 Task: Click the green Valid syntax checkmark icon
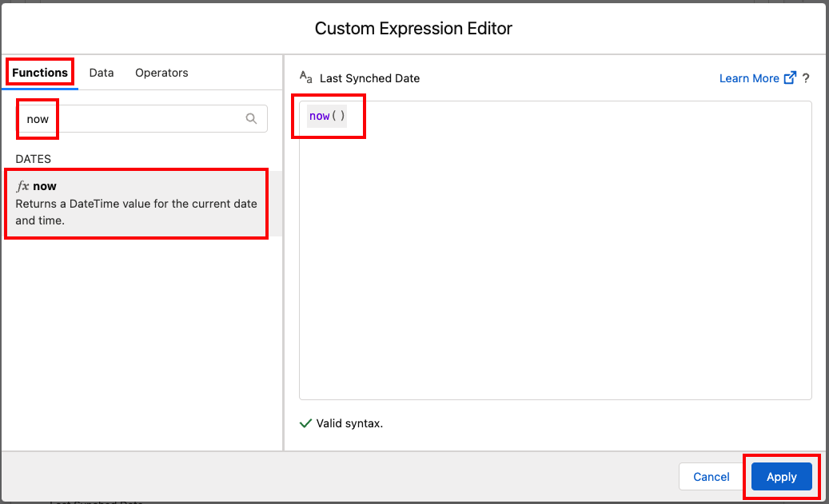(305, 423)
